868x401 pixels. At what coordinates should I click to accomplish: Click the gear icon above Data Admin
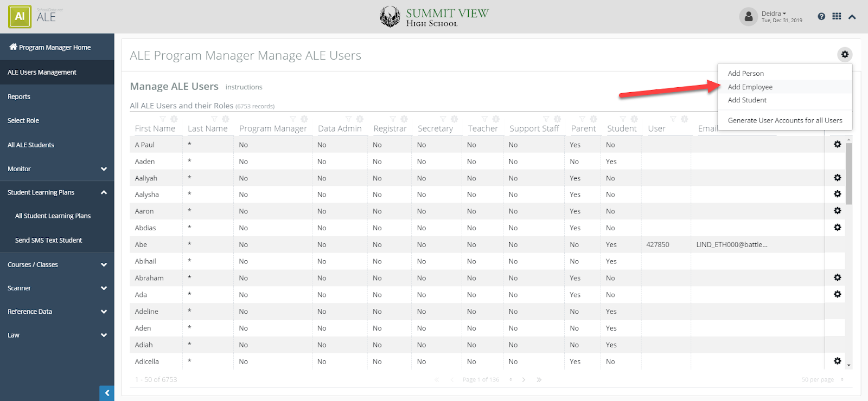(x=360, y=119)
